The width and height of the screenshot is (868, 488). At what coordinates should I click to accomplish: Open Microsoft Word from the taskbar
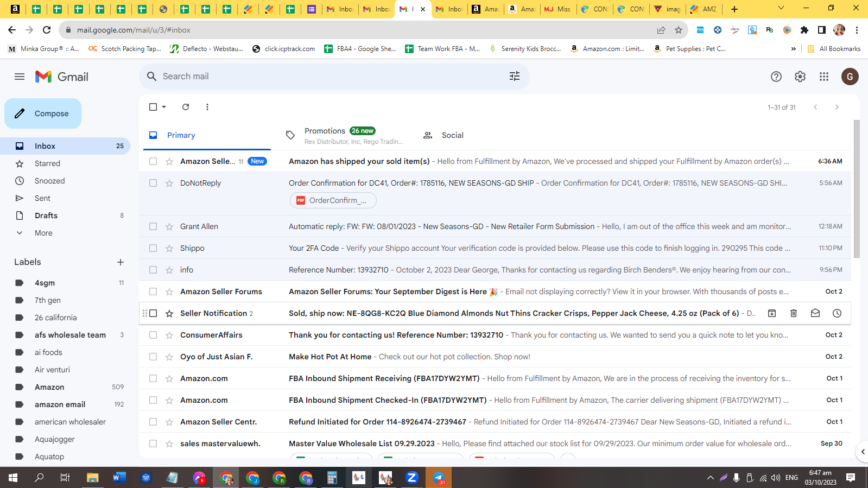click(x=119, y=478)
